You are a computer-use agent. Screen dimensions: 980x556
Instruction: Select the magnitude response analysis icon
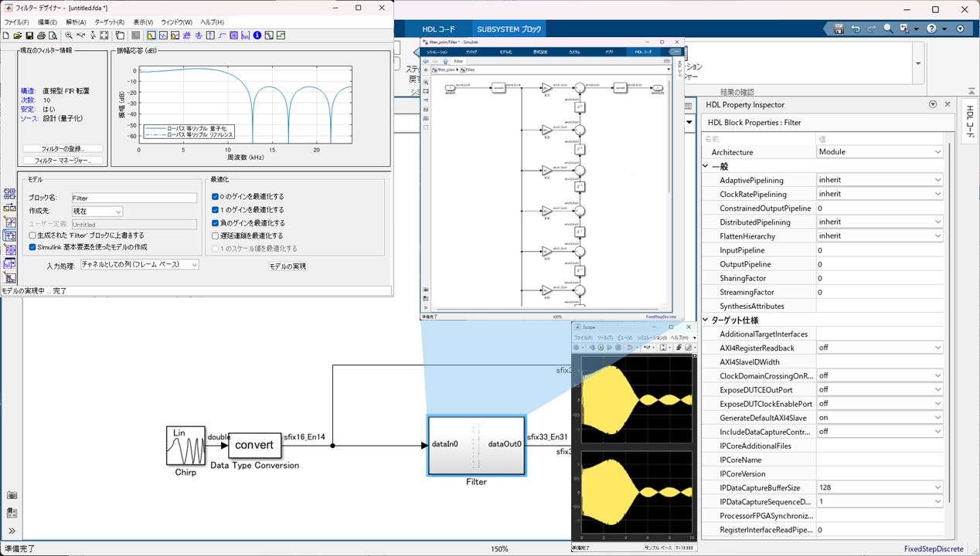click(x=151, y=36)
